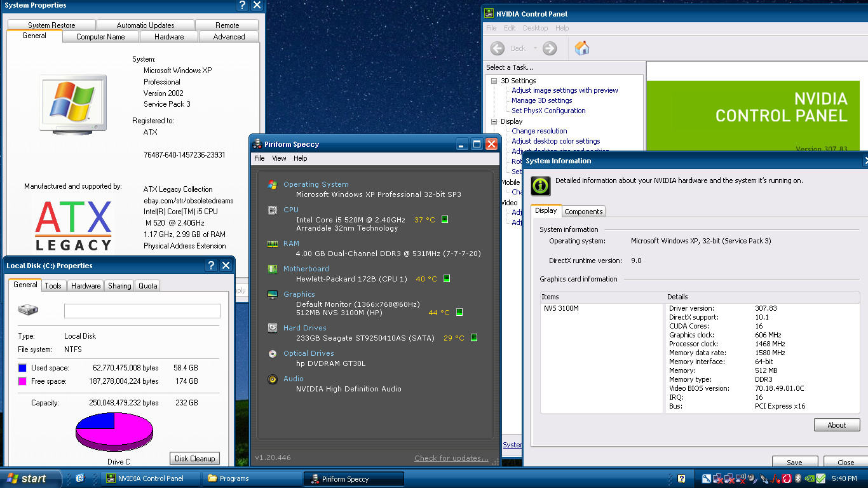Select the RAM icon in Speccy
This screenshot has width=868, height=488.
click(273, 243)
